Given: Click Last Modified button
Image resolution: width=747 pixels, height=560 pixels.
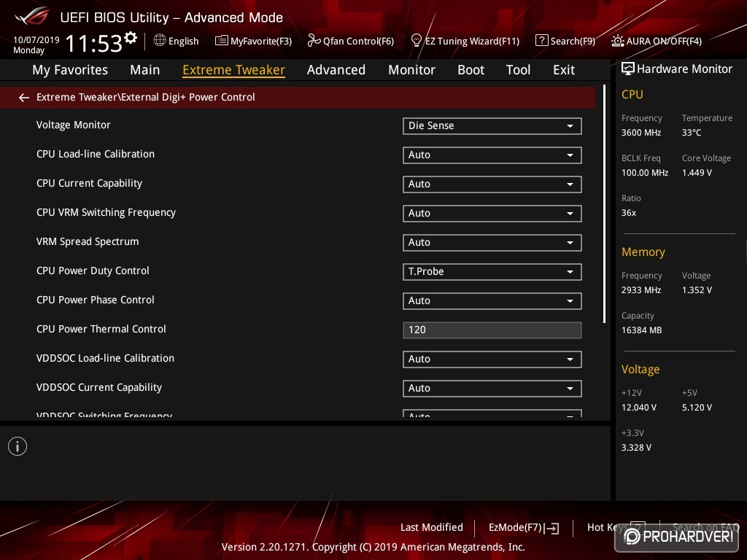Looking at the screenshot, I should [x=432, y=528].
